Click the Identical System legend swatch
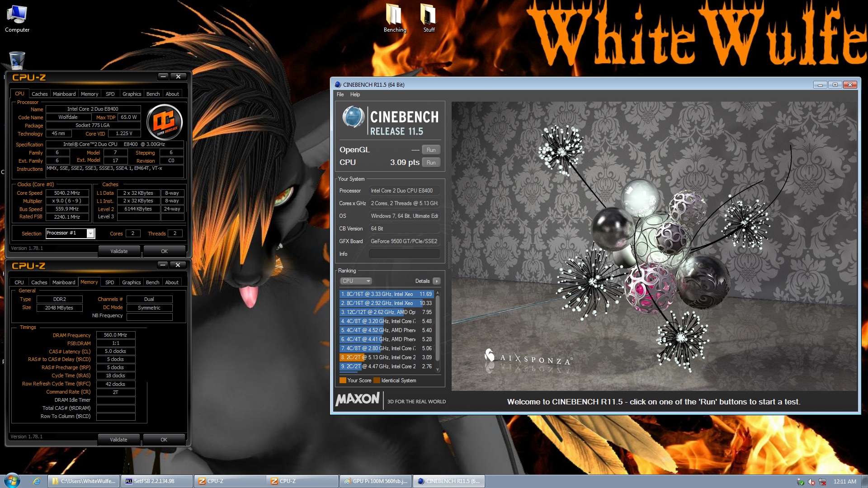The width and height of the screenshot is (868, 488). click(x=377, y=380)
